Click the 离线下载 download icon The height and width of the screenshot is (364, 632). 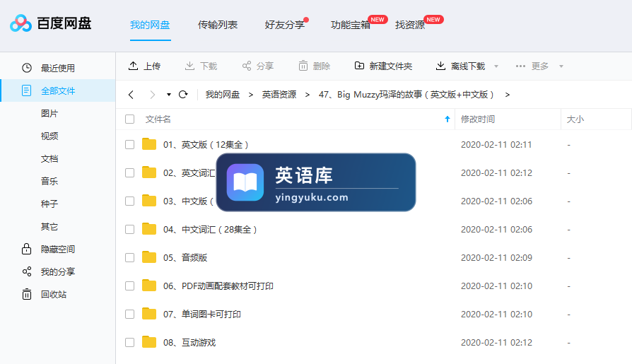tap(440, 66)
